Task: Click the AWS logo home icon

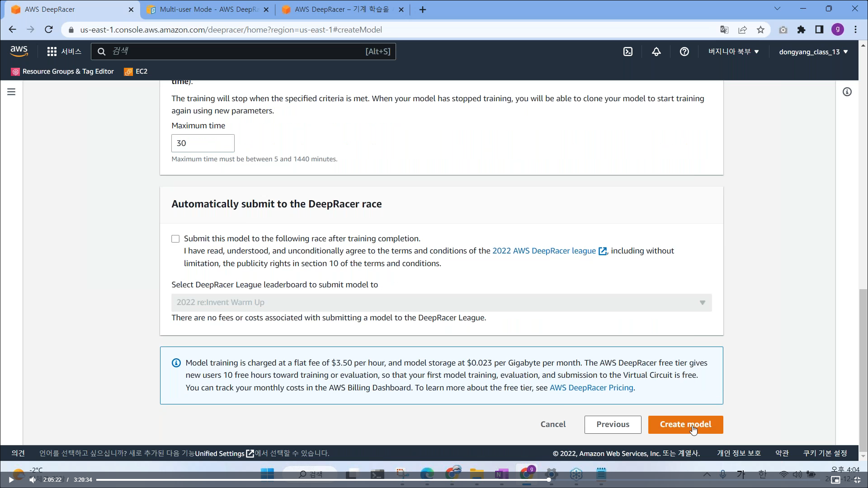Action: 19,52
